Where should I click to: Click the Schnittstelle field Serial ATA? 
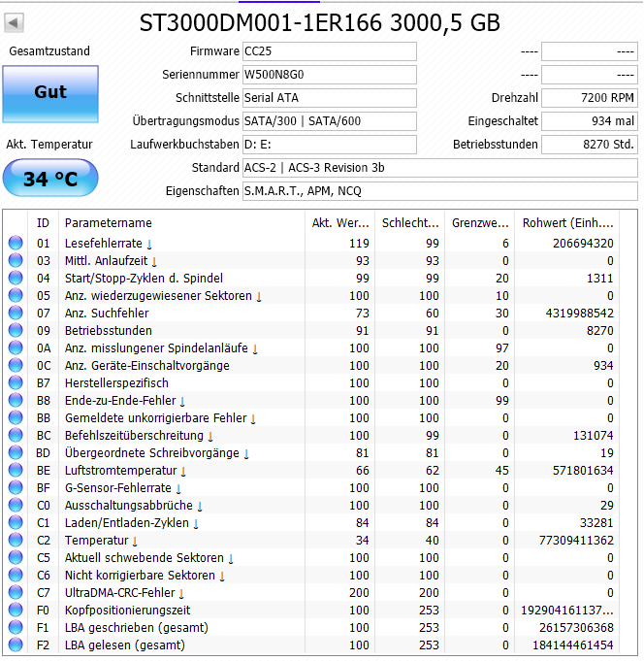(x=330, y=98)
